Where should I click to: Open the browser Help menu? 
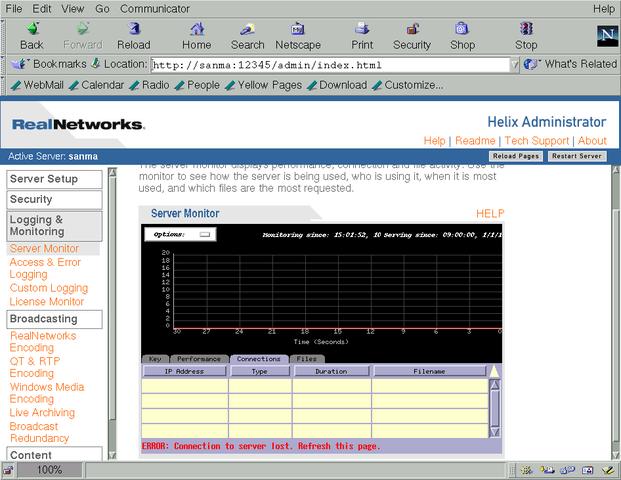pyautogui.click(x=604, y=9)
